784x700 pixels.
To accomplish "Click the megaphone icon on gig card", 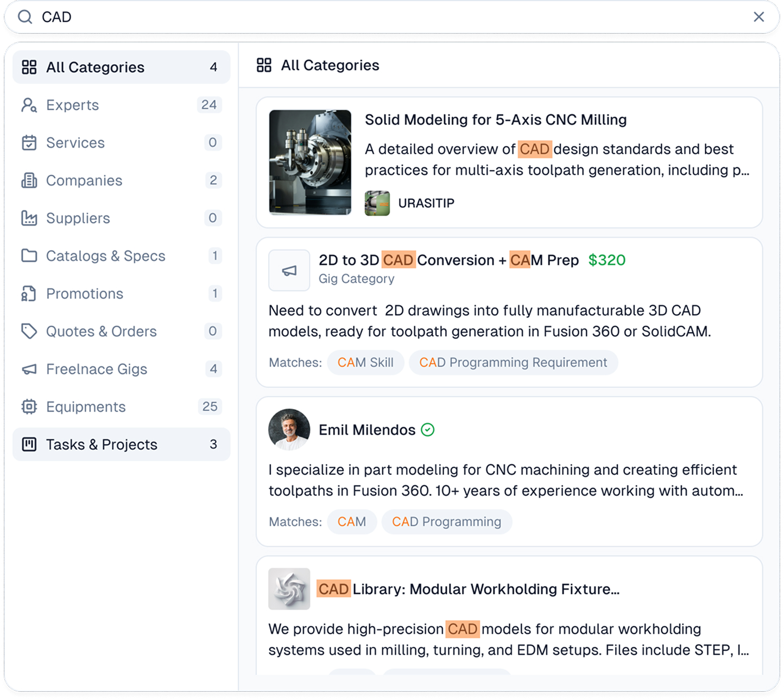I will 289,270.
